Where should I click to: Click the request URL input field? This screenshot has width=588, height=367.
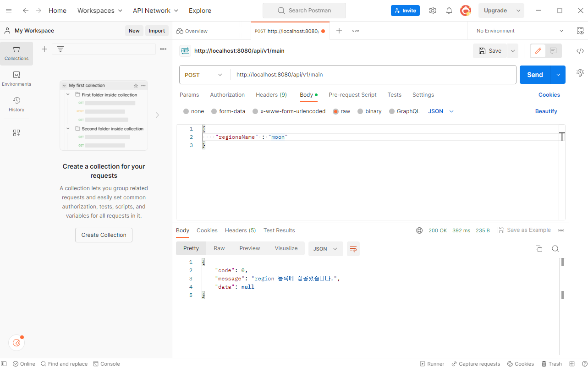click(373, 75)
